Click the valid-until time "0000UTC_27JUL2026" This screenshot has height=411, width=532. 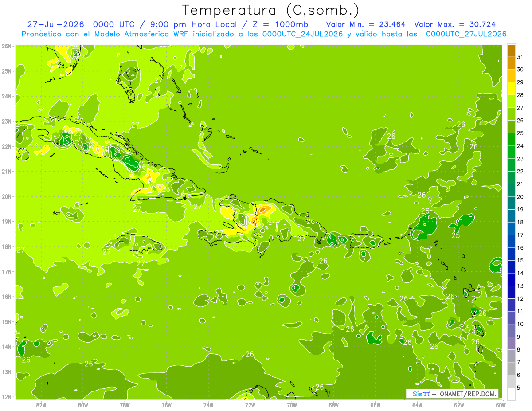pyautogui.click(x=466, y=34)
